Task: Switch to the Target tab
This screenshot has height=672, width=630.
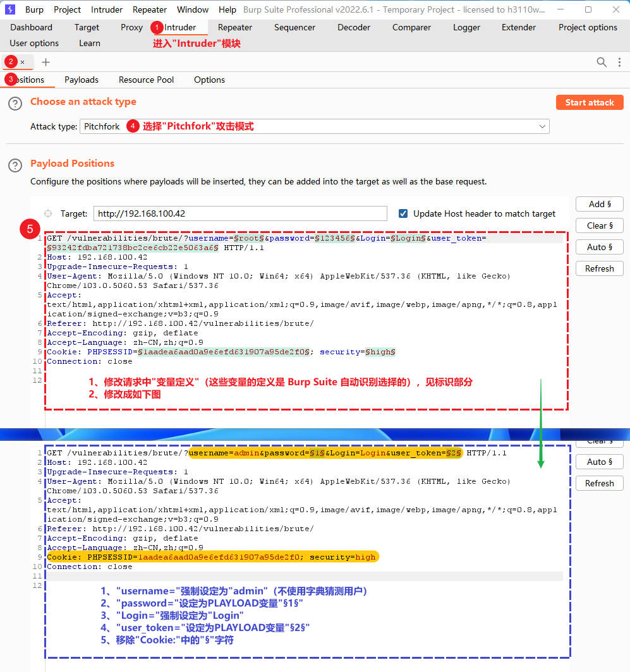Action: (87, 27)
